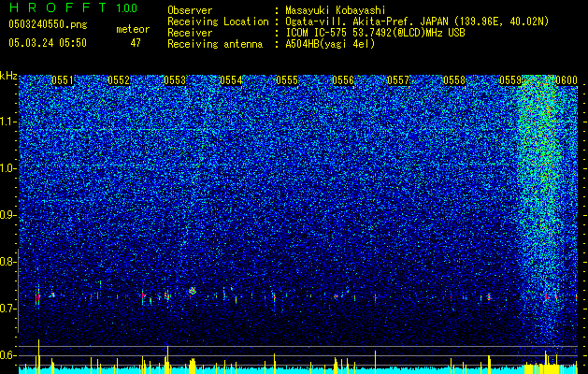Click the 1.0 kHz axis label
Viewport: 588px width, 374px height.
click(8, 168)
